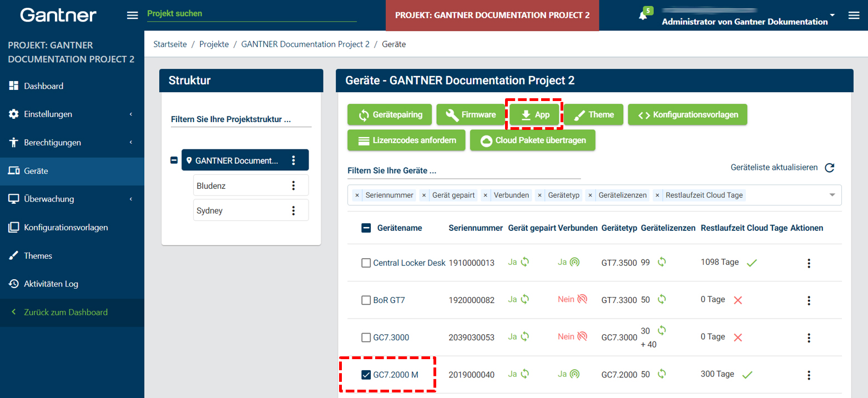Collapse the GANTNER Document... tree node
The height and width of the screenshot is (398, 868).
pos(174,160)
